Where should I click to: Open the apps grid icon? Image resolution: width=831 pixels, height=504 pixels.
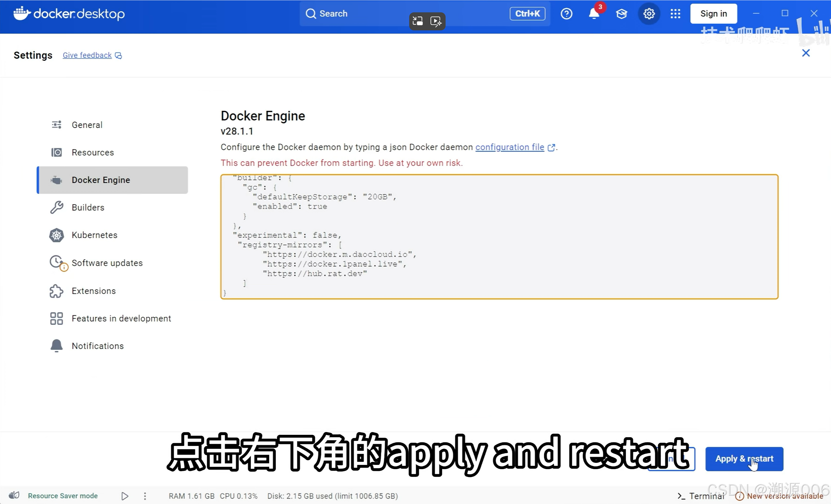click(675, 14)
